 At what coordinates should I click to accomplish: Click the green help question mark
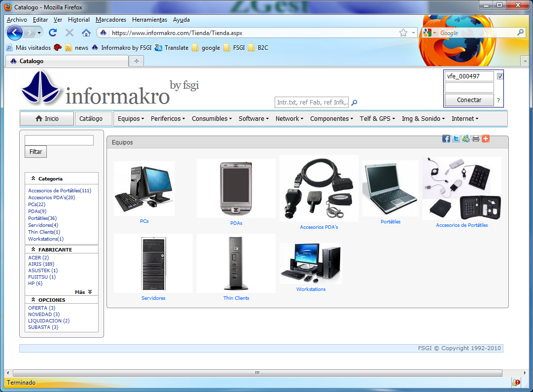pos(498,100)
